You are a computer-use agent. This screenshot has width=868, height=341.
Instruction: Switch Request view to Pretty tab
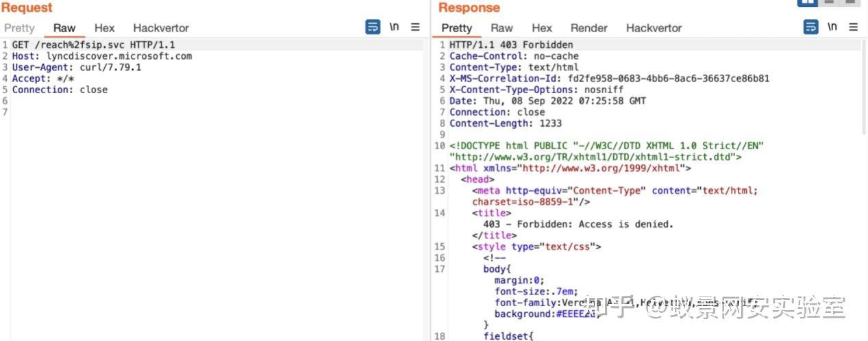click(19, 28)
